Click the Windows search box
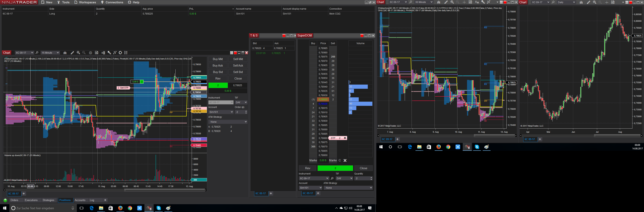Viewport: 644px width, 212px height. click(43, 208)
